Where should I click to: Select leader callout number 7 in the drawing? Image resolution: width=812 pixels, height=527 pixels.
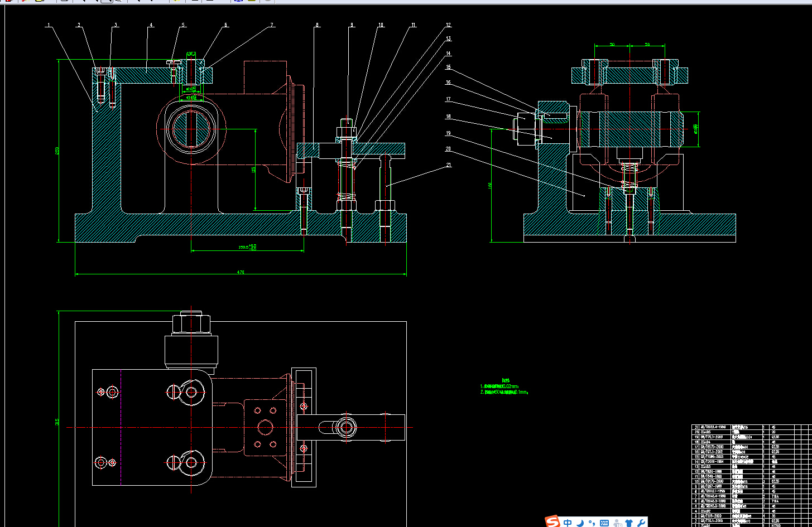(x=272, y=25)
